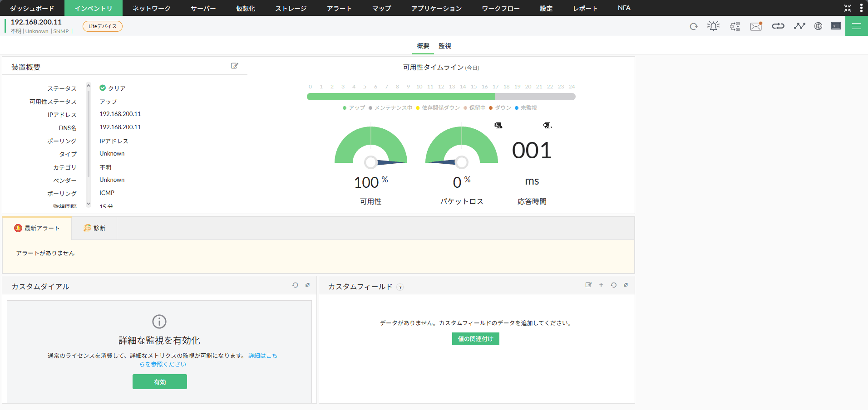Screen dimensions: 868x410
Task: Open the vertical three-dot menu in top bar
Action: coord(861,8)
